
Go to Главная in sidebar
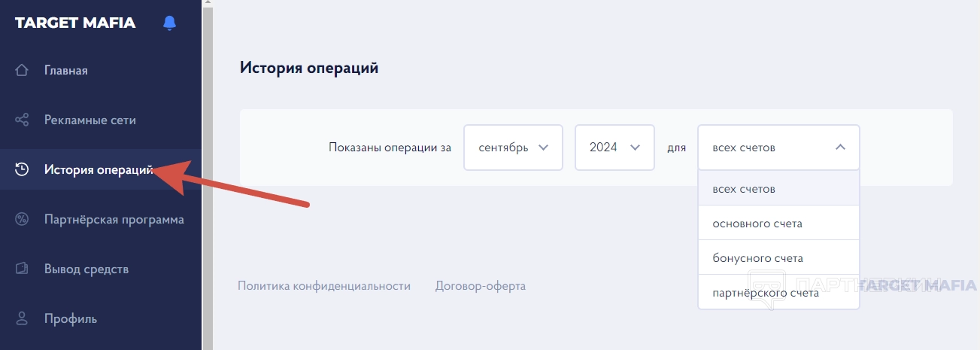[x=66, y=71]
